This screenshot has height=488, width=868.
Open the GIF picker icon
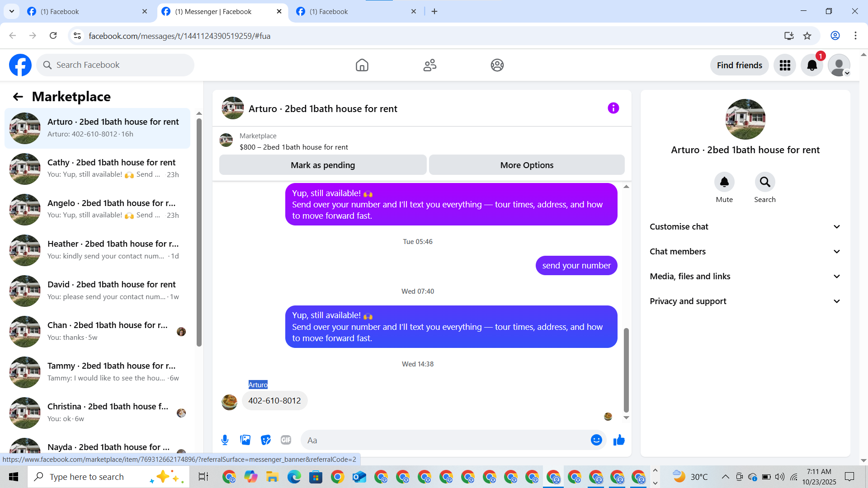[x=286, y=440]
